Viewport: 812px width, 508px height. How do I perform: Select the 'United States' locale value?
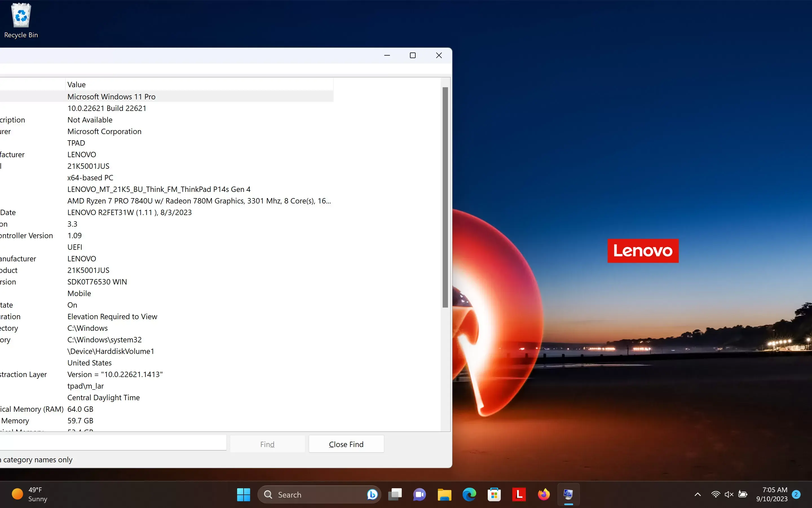tap(90, 363)
